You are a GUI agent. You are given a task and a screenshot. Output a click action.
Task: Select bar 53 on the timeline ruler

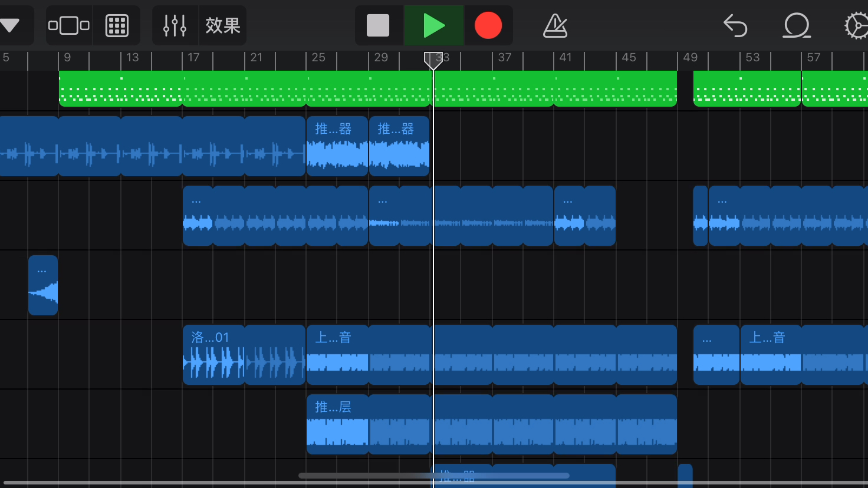tap(752, 57)
